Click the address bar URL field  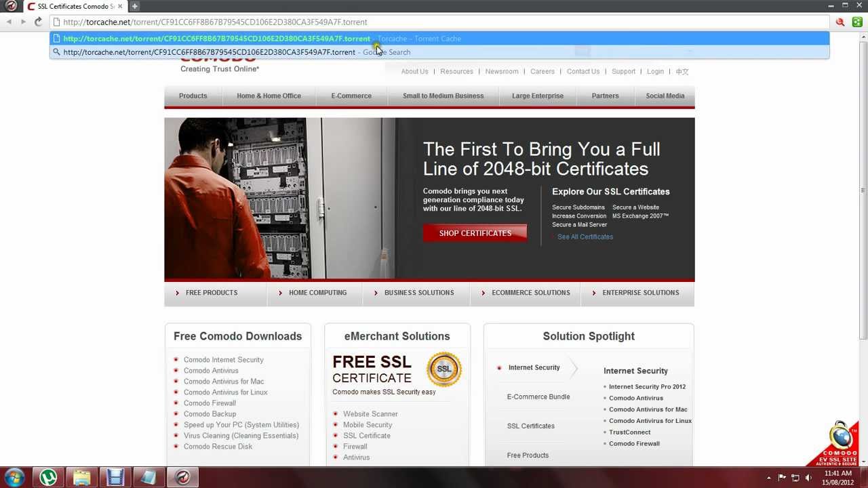439,22
